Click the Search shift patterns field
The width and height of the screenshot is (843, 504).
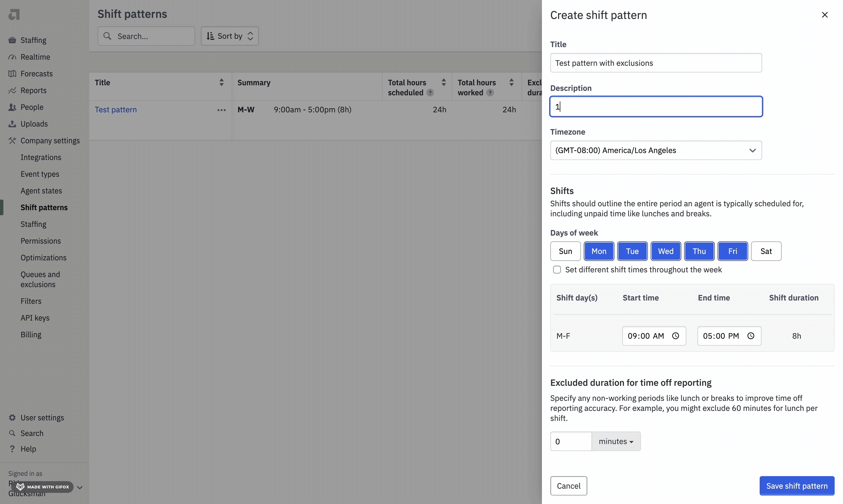point(146,36)
